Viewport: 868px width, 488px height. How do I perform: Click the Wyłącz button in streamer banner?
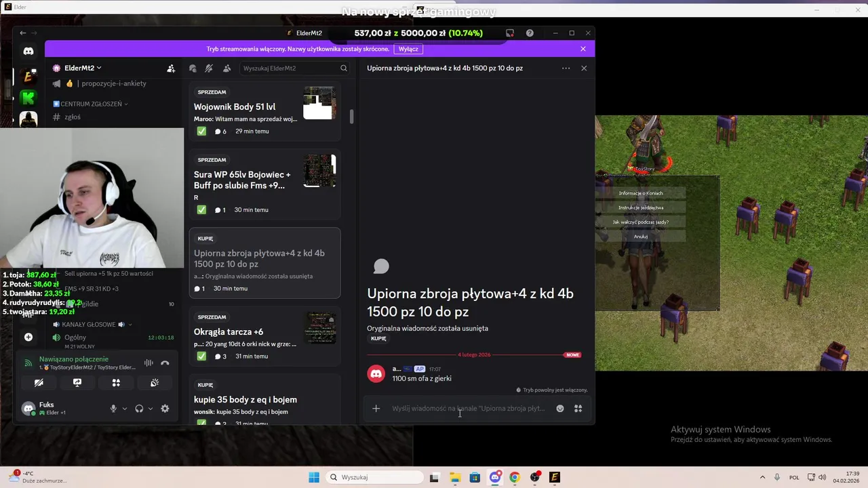pos(408,49)
